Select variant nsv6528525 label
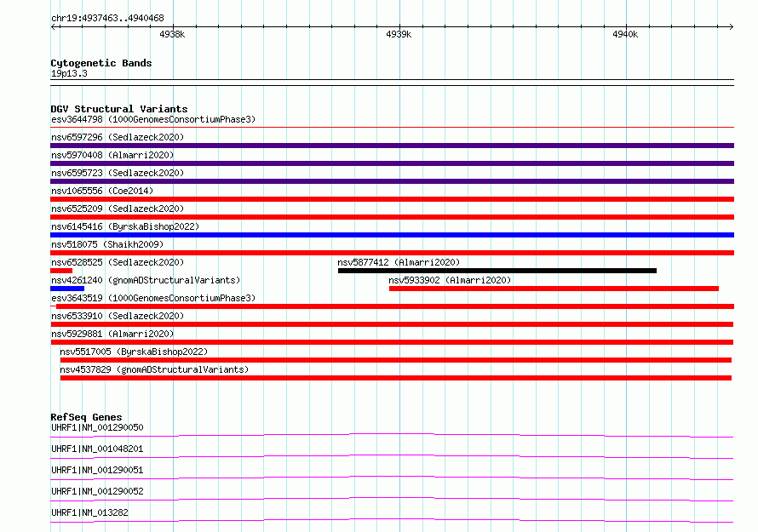Viewport: 758px width, 532px height. [118, 262]
